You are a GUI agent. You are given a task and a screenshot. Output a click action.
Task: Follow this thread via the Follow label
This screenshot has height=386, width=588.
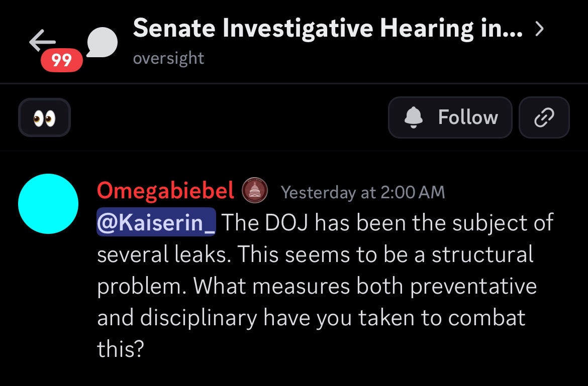click(467, 117)
